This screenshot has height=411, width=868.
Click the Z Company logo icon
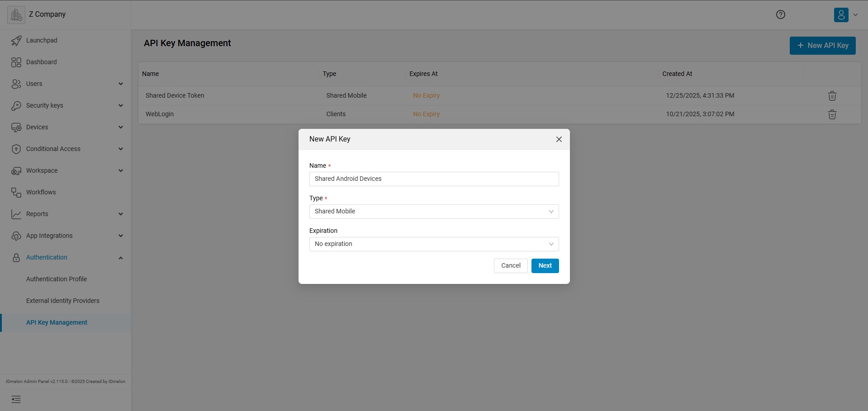coord(16,14)
